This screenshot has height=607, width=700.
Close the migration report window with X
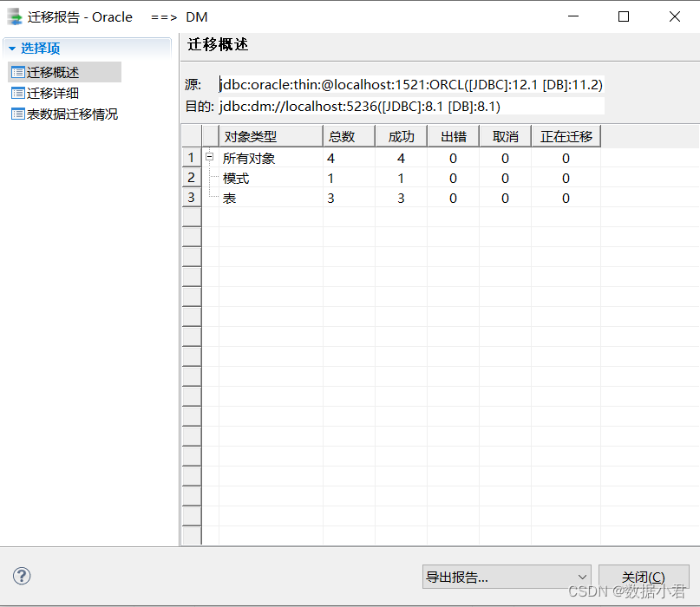coord(675,16)
